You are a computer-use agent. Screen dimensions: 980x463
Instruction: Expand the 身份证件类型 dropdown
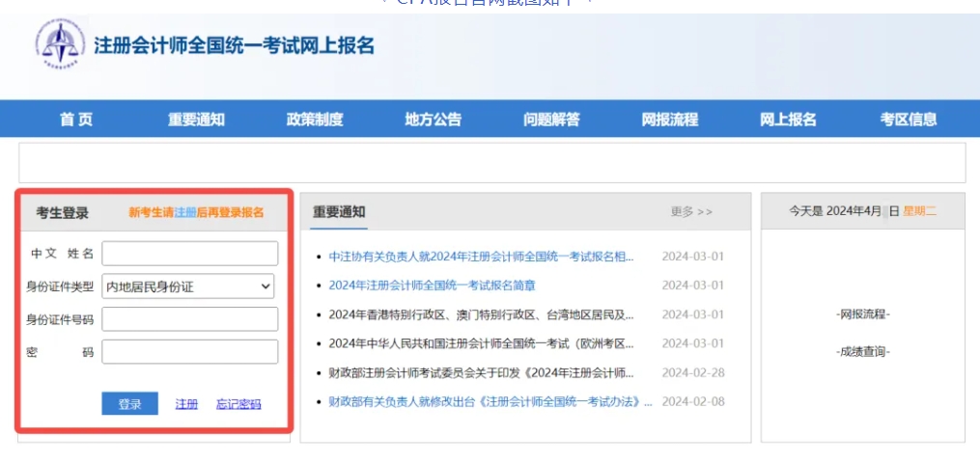tap(189, 286)
